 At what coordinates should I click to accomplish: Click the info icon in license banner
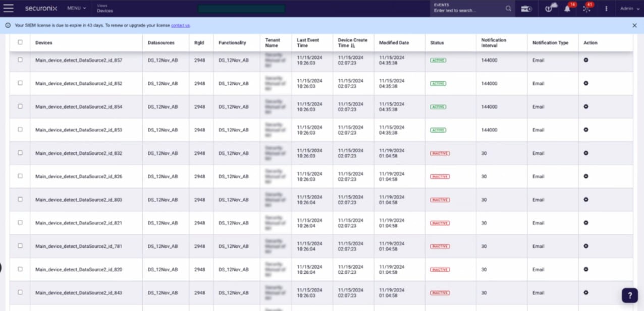click(8, 25)
